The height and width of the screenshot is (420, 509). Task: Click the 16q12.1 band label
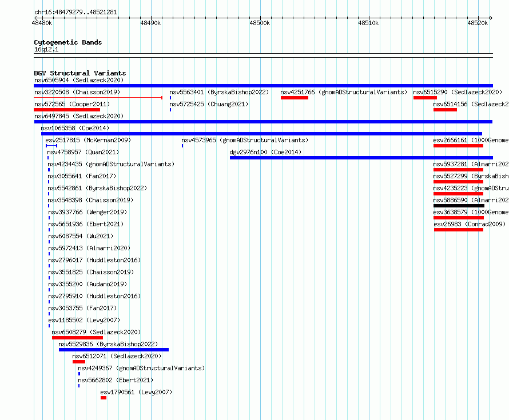pos(46,49)
